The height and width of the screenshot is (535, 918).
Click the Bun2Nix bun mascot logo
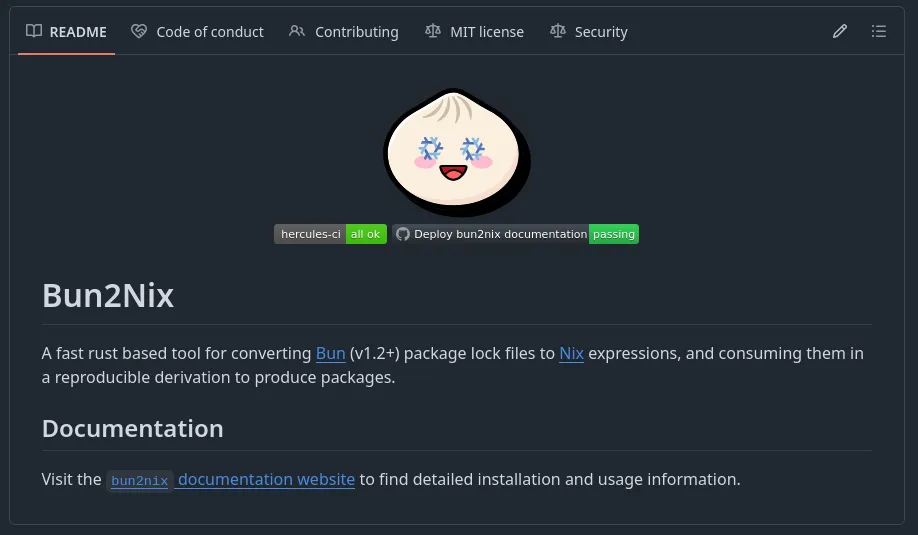[457, 150]
